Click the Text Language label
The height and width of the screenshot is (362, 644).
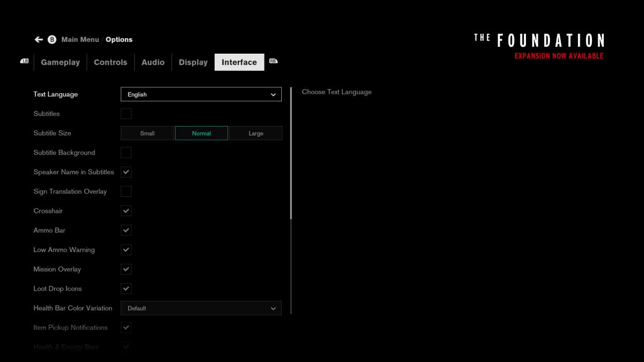pos(55,94)
